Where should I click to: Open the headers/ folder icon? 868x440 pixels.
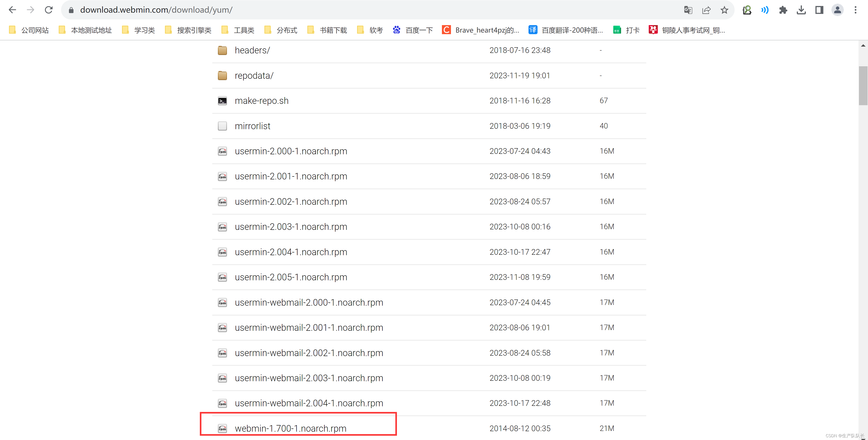(222, 50)
